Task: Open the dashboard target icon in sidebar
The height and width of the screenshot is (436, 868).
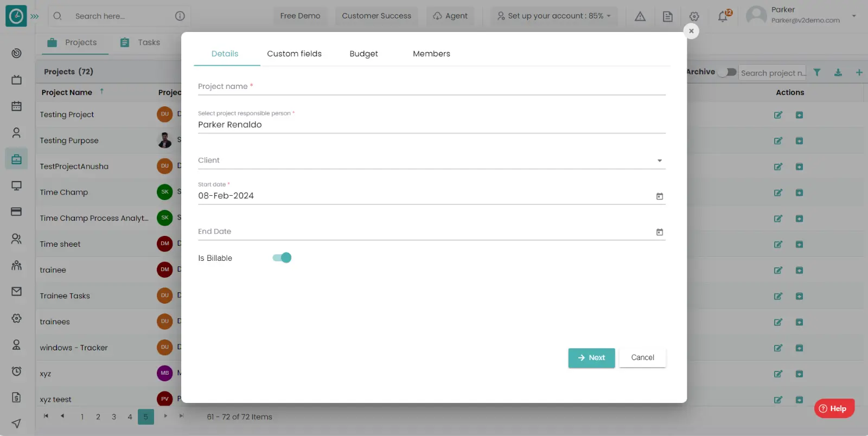Action: pos(16,53)
